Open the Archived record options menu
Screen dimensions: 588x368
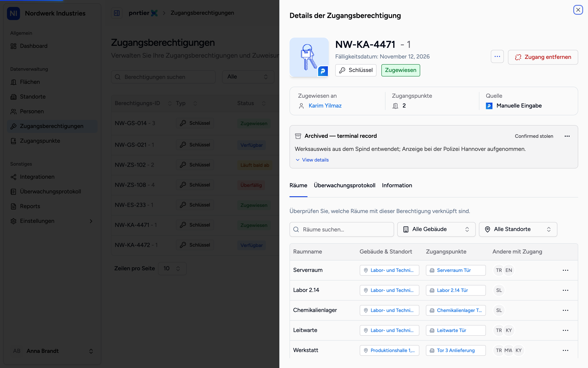(567, 136)
